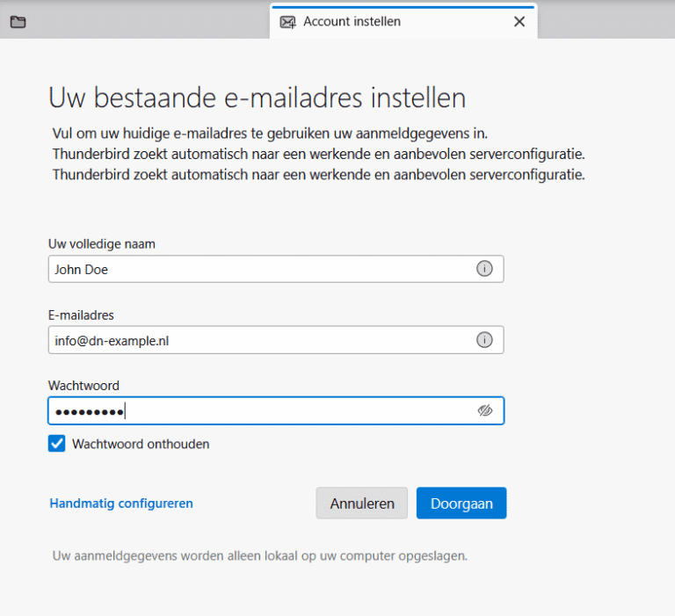Click the 'Wachtwoord onthouden' label text

tap(141, 445)
